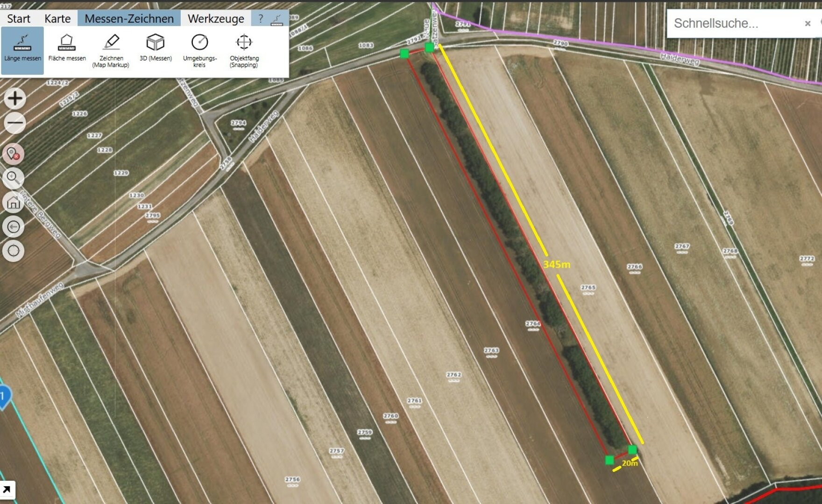Image resolution: width=822 pixels, height=504 pixels.
Task: Focus the Schnellsuche search field
Action: [x=733, y=23]
